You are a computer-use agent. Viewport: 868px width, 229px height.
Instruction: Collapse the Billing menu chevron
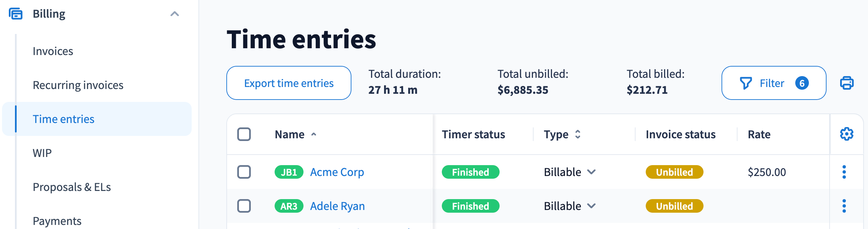point(175,14)
